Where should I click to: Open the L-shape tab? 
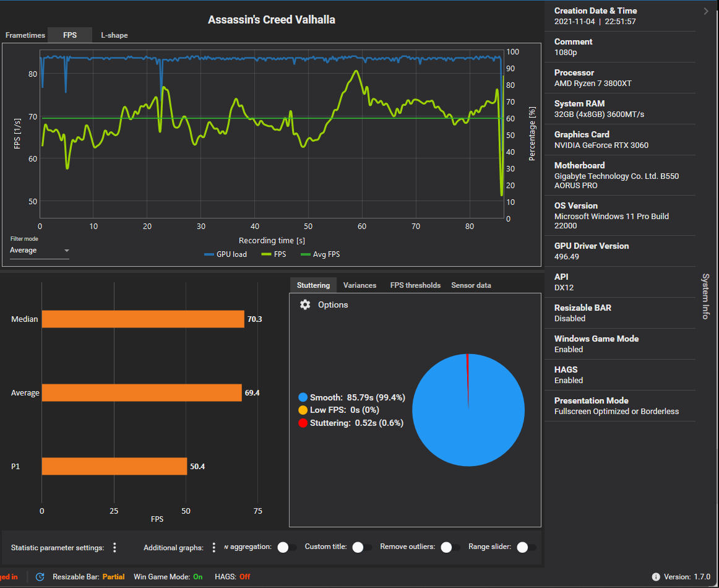tap(114, 35)
